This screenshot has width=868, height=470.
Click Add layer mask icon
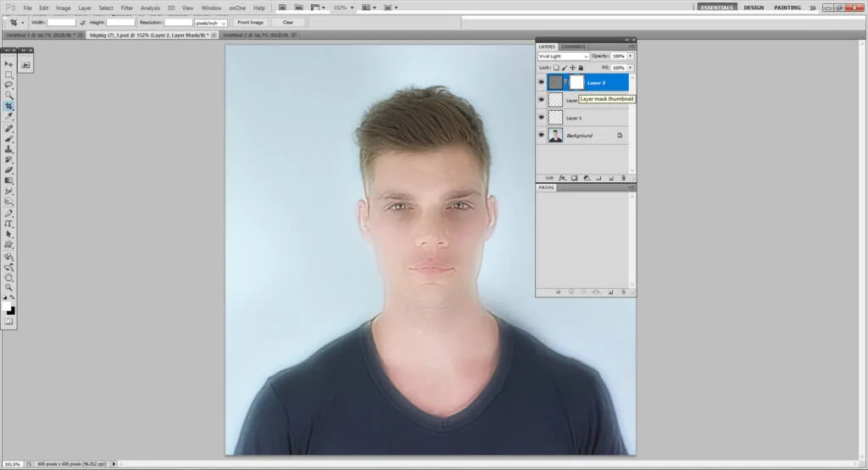[x=575, y=178]
